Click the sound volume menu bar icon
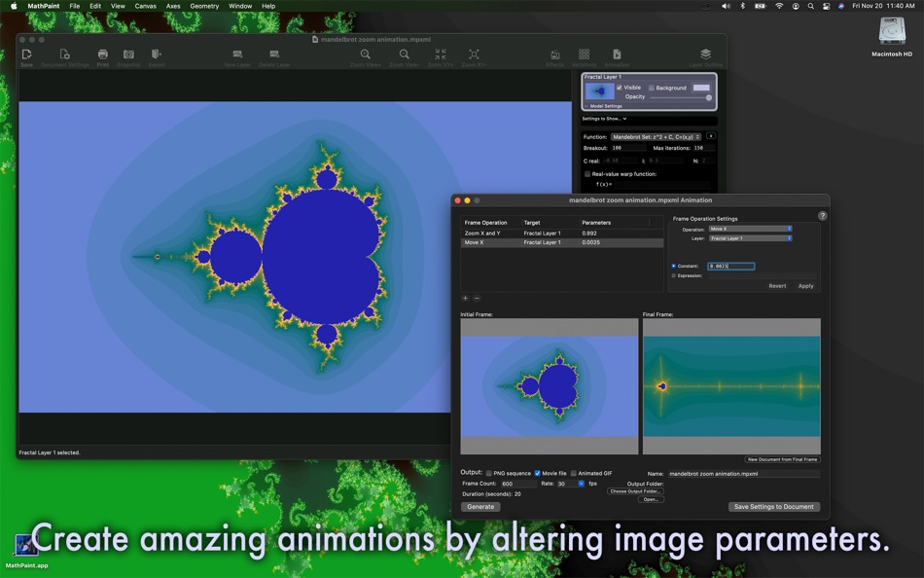924x578 pixels. tap(726, 6)
